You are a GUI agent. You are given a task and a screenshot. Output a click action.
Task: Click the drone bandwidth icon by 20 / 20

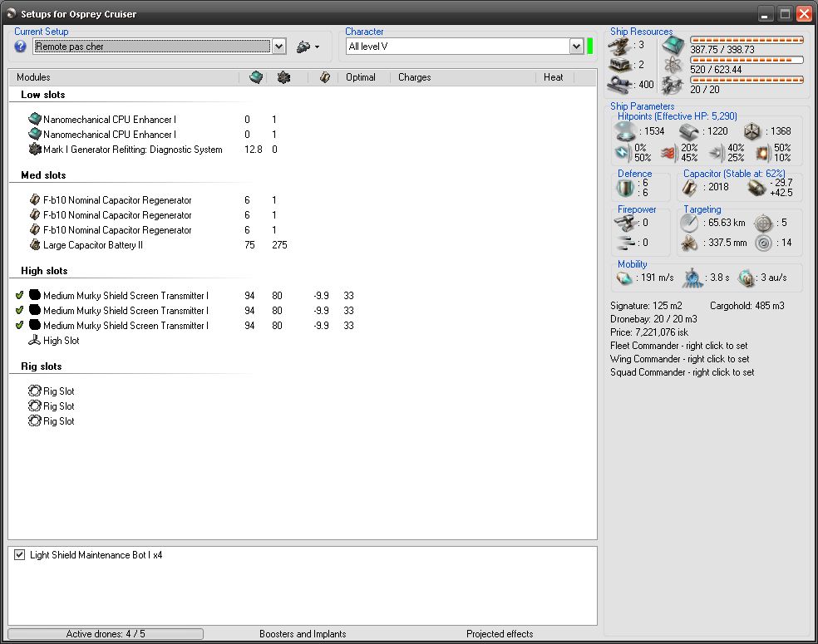tap(673, 85)
